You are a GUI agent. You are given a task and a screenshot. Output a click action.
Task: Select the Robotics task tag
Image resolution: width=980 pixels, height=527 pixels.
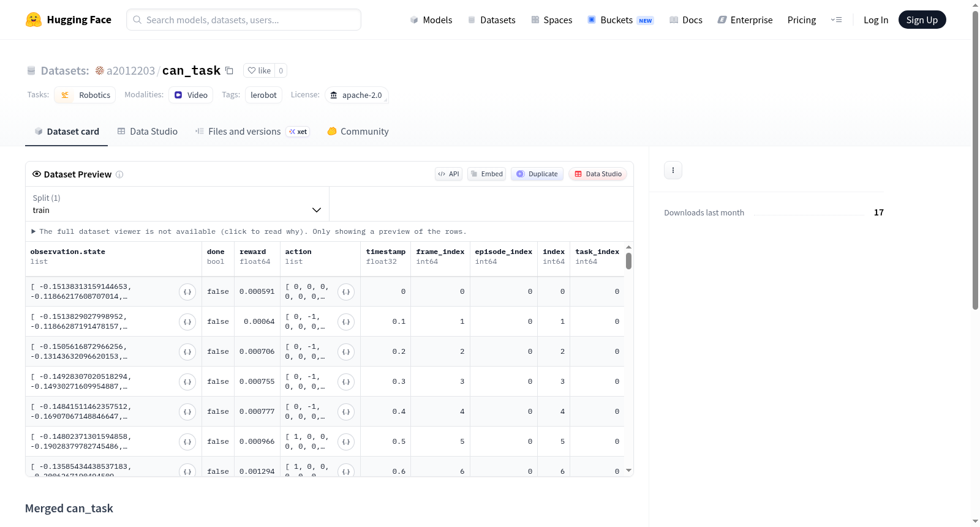tap(85, 95)
